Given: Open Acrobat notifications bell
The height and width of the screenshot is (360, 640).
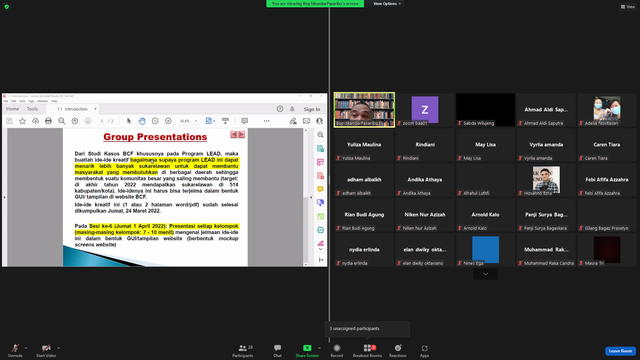Looking at the screenshot, I should click(x=292, y=109).
